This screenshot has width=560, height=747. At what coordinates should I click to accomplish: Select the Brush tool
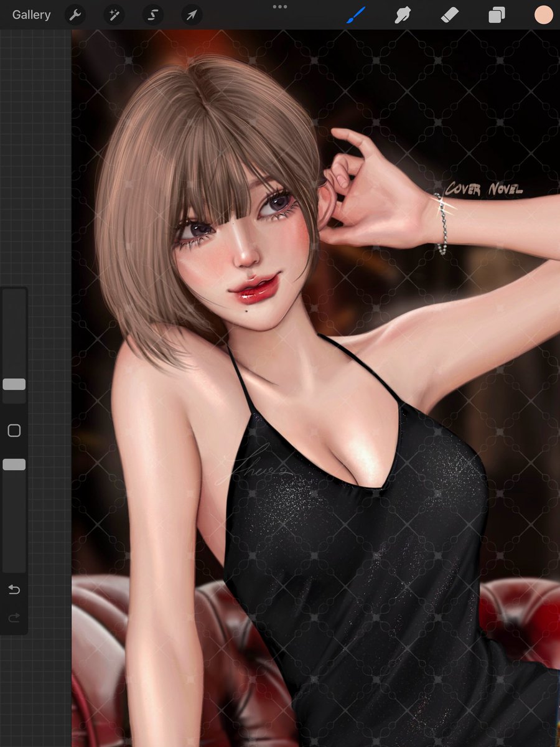pyautogui.click(x=356, y=15)
